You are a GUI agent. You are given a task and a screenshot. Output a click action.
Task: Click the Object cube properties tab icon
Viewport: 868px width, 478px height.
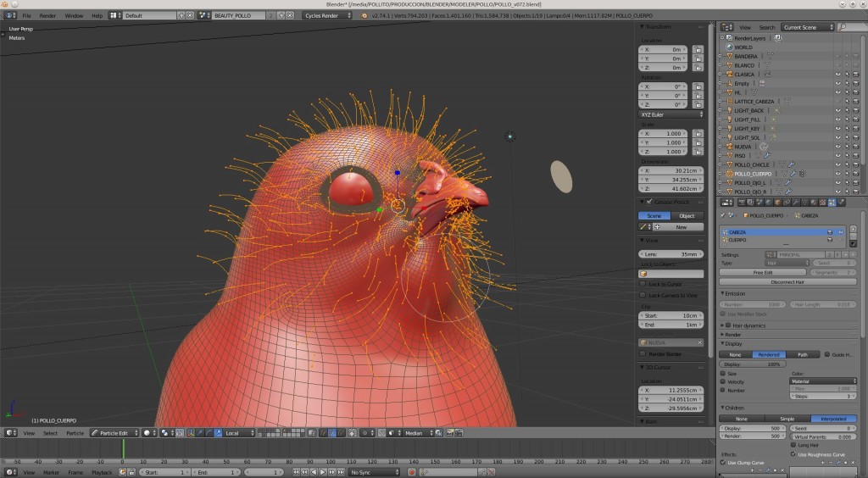(778, 203)
